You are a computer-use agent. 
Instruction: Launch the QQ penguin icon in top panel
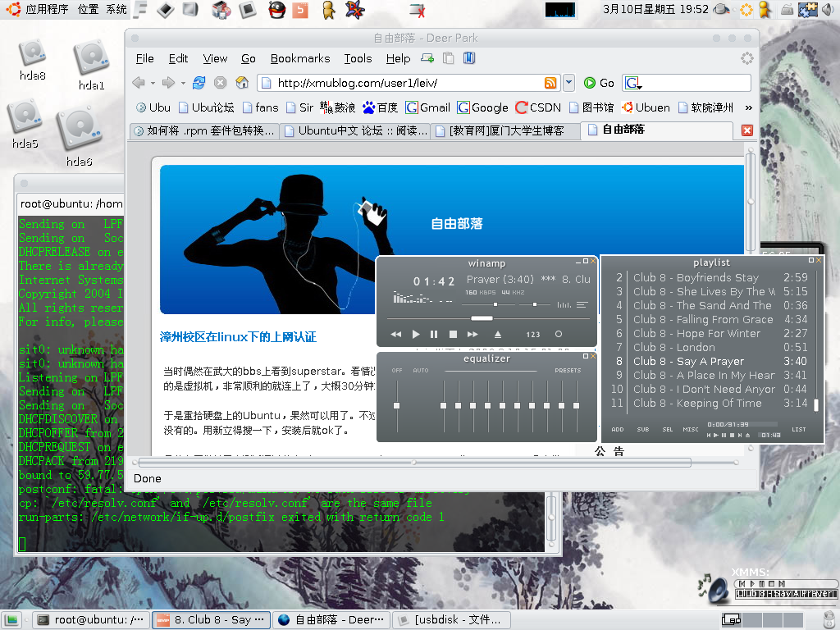pos(276,10)
